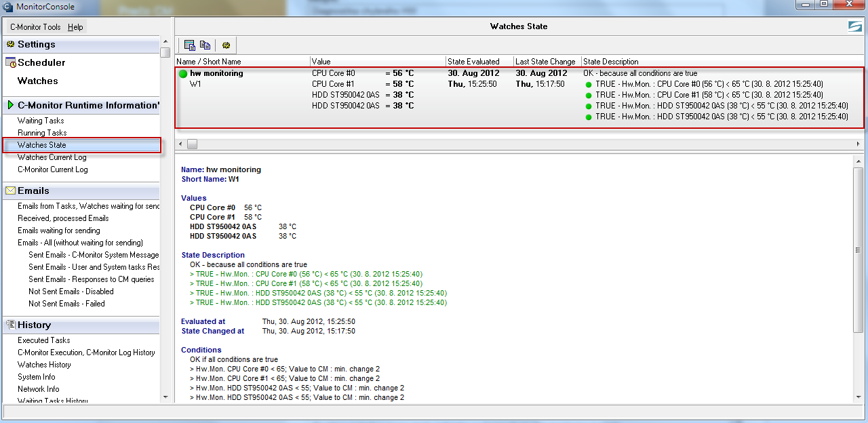This screenshot has height=423, width=868.
Task: Open Received, processed Emails
Action: point(63,218)
